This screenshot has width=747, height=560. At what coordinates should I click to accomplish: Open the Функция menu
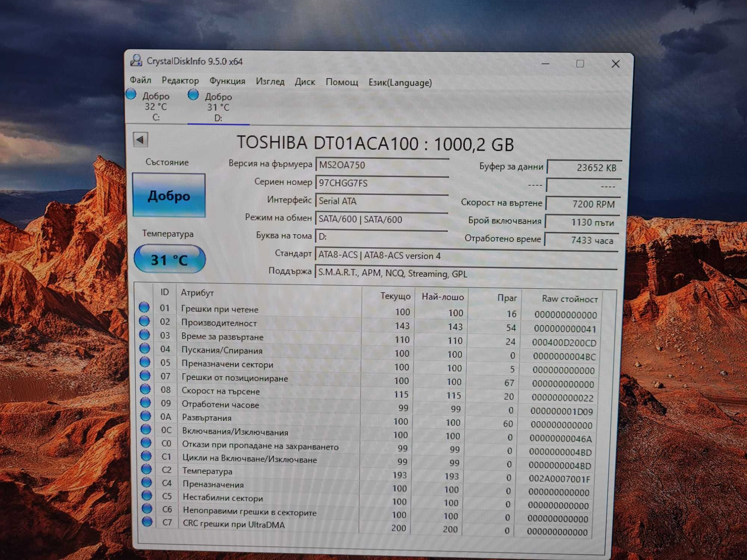[227, 81]
